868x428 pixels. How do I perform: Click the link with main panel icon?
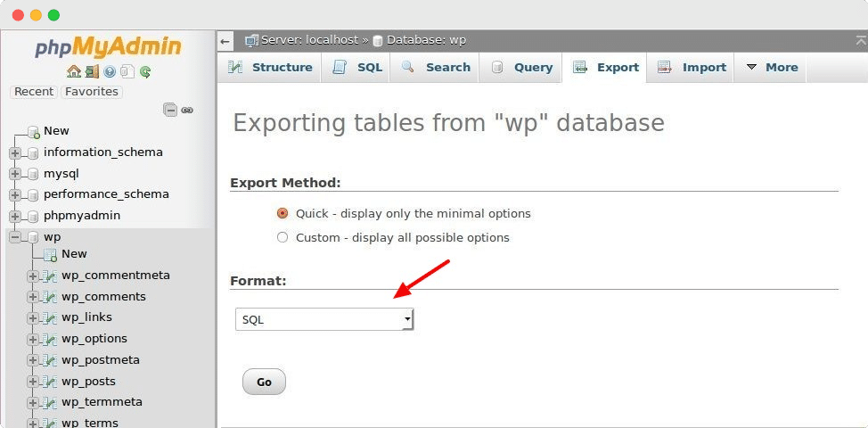tap(187, 111)
